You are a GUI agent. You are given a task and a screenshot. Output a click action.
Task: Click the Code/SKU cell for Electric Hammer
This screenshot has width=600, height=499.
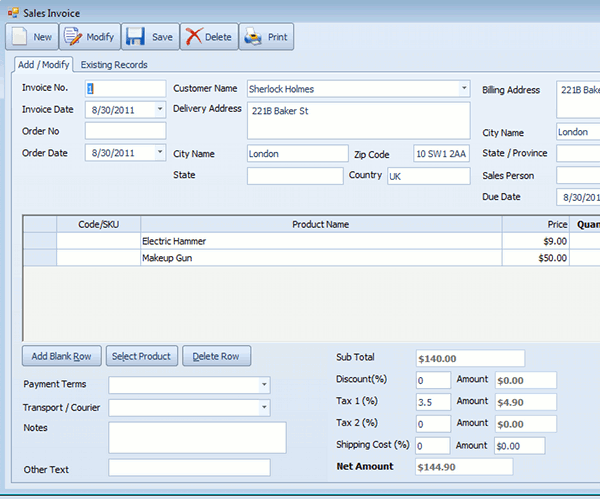pos(98,241)
